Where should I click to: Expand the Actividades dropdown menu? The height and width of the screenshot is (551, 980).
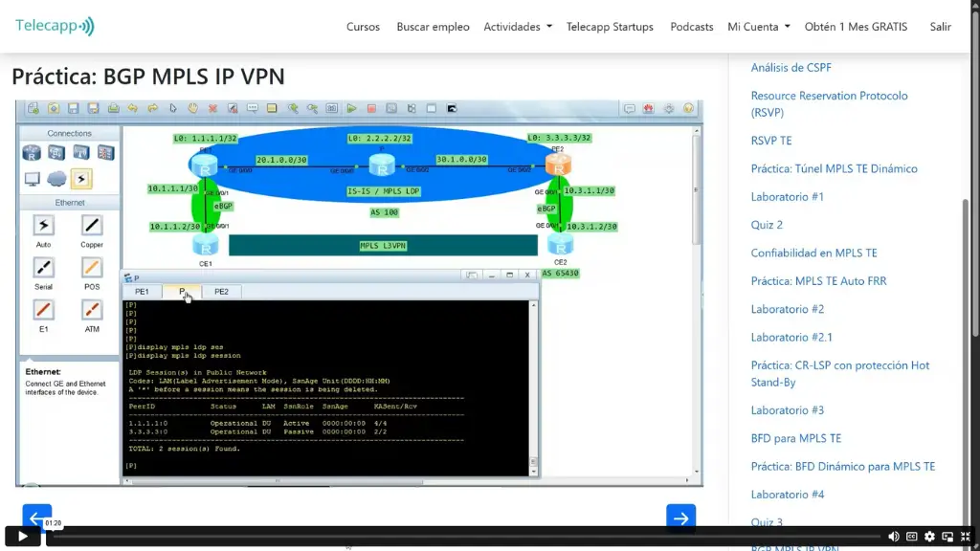click(518, 27)
